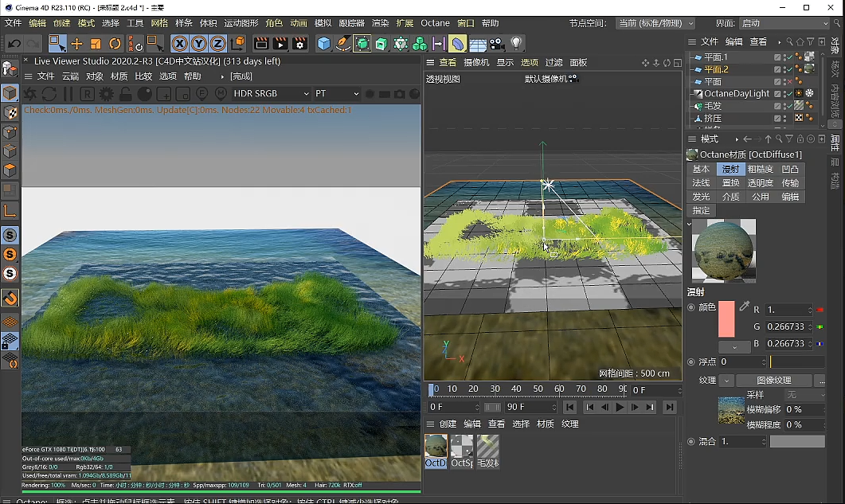Restart the Live Viewer render

[x=49, y=94]
